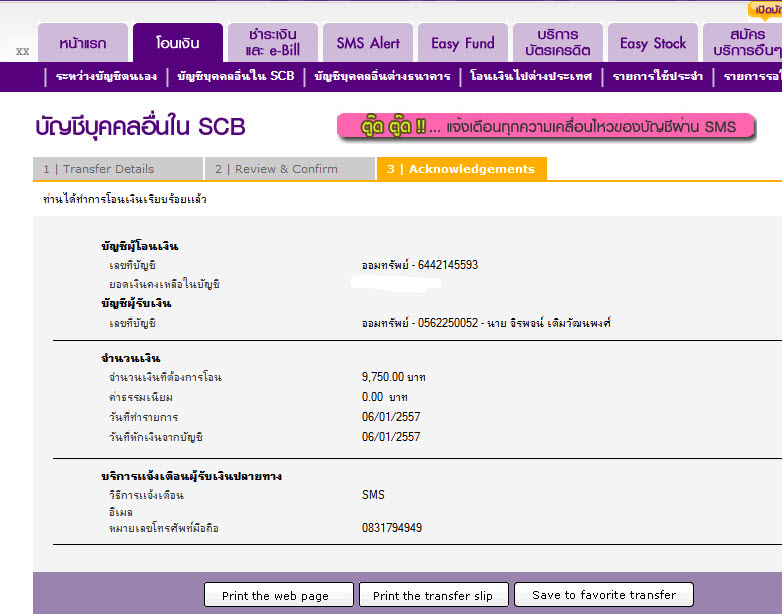Click the 9,750.00 บาท amount
The height and width of the screenshot is (614, 782).
393,377
